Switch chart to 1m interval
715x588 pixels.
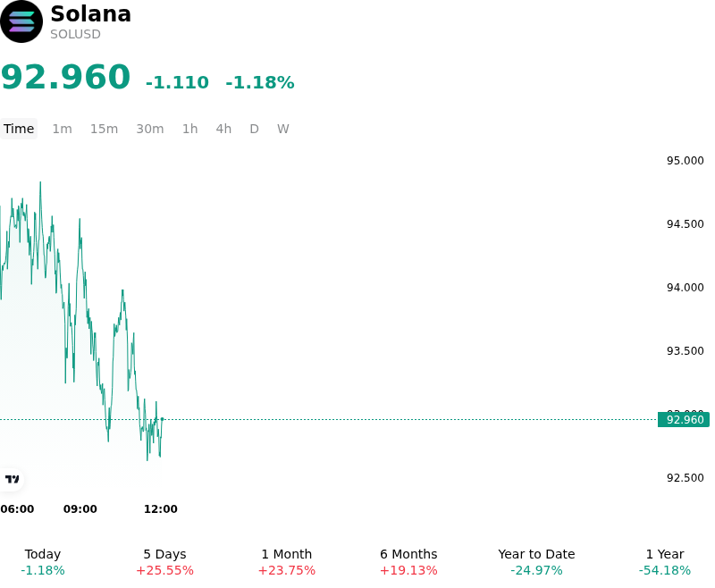pyautogui.click(x=62, y=129)
